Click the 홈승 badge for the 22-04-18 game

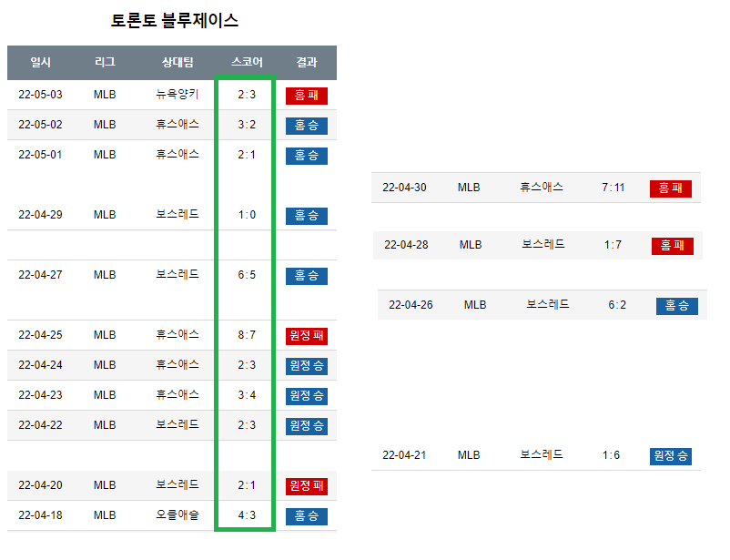306,516
